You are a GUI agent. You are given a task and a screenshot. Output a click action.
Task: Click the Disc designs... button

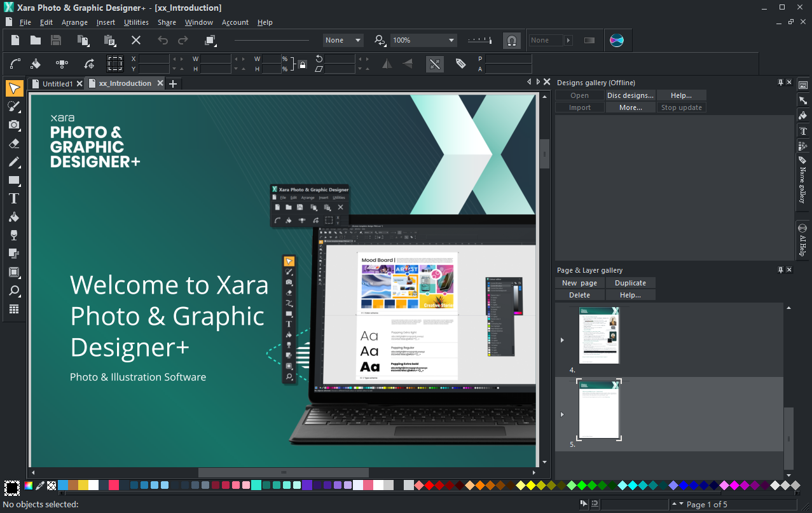click(630, 95)
